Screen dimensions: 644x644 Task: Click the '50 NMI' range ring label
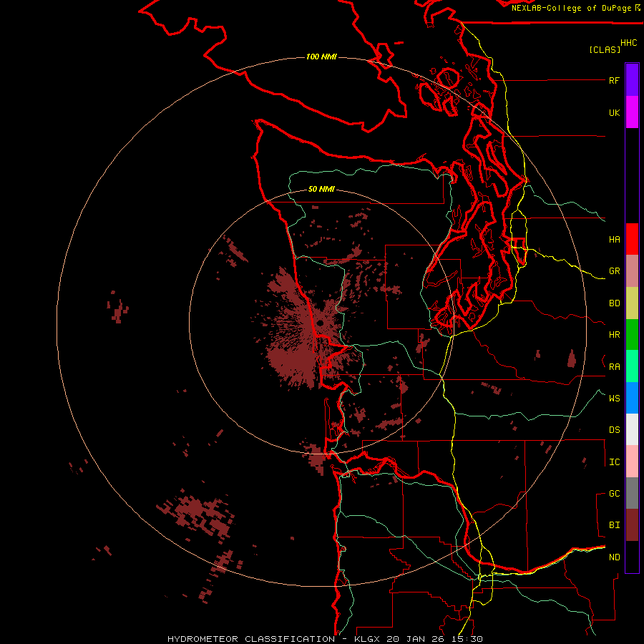tap(321, 189)
